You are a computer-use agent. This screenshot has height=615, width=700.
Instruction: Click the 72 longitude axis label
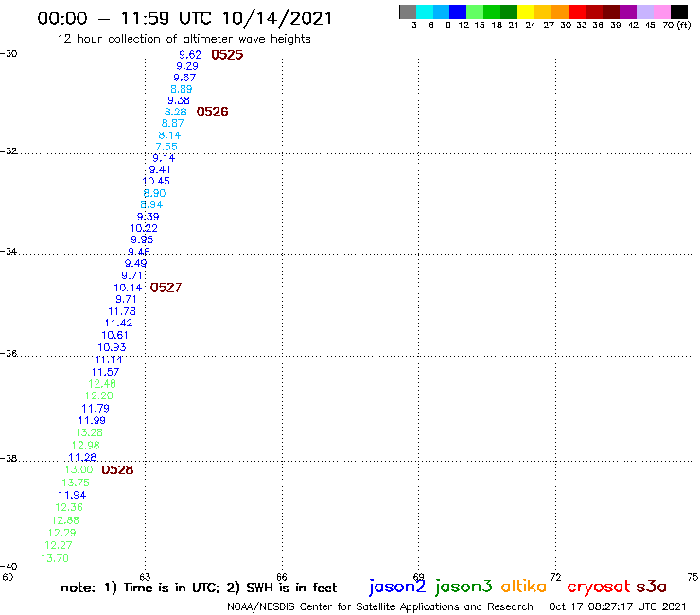[x=555, y=577]
